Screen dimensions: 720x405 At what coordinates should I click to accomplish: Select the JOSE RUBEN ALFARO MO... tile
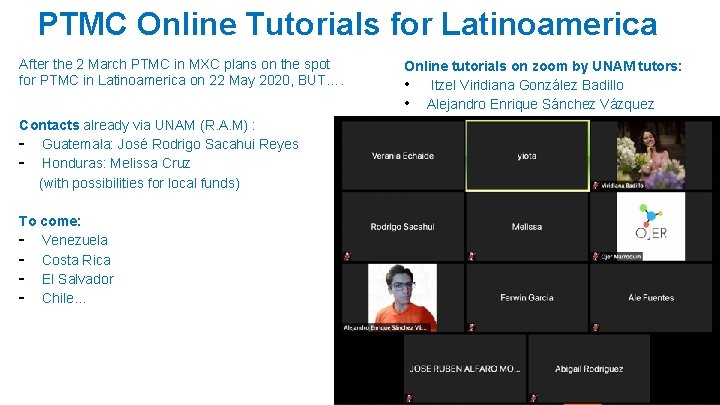click(x=465, y=369)
